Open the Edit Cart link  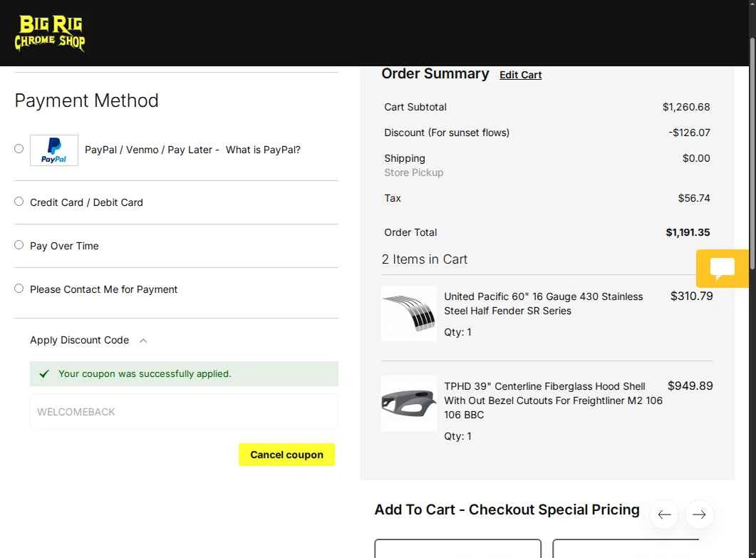coord(520,75)
